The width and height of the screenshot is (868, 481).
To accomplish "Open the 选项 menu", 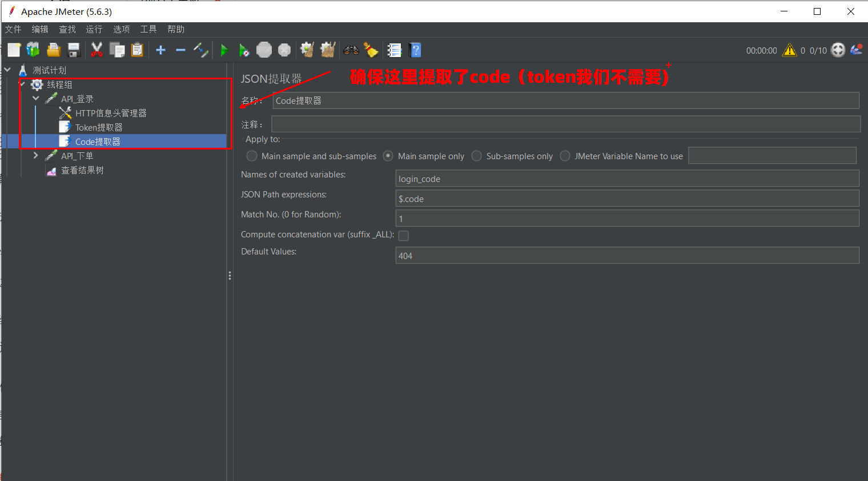I will [x=121, y=29].
